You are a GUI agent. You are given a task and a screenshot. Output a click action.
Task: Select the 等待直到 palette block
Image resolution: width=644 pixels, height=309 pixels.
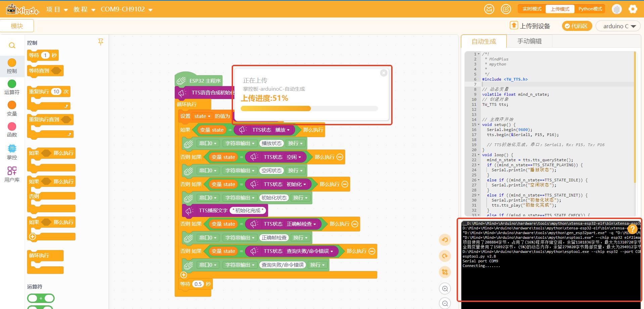click(45, 71)
